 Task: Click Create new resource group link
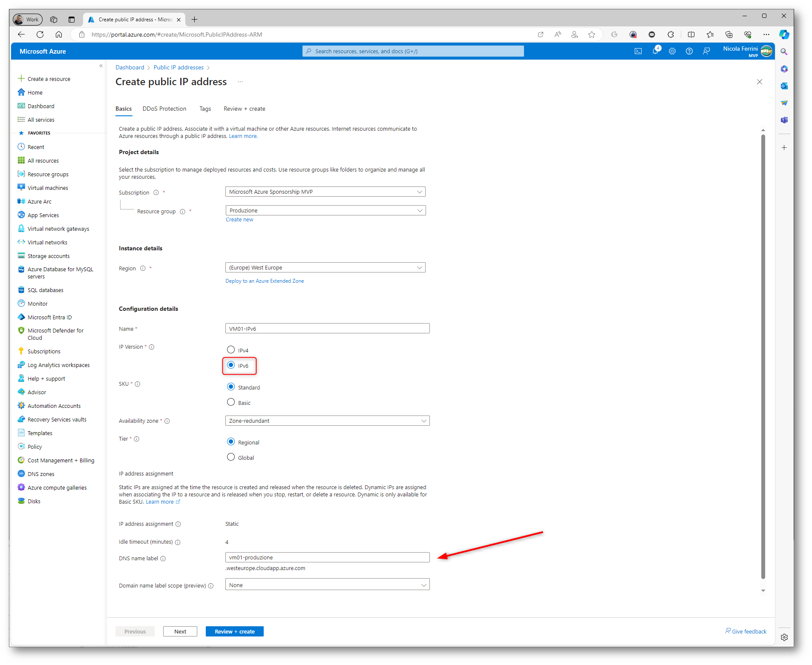pyautogui.click(x=239, y=220)
